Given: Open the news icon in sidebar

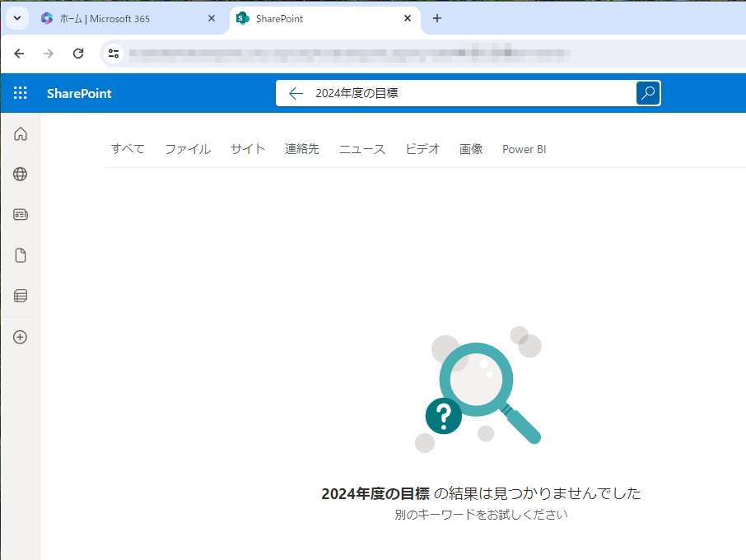Looking at the screenshot, I should pyautogui.click(x=21, y=214).
